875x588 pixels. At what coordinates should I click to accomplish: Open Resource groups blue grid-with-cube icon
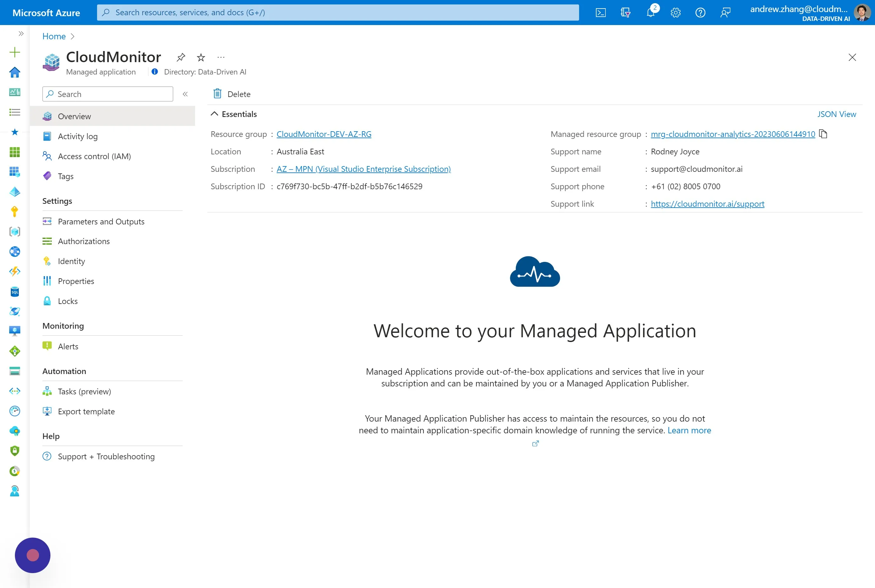(15, 172)
